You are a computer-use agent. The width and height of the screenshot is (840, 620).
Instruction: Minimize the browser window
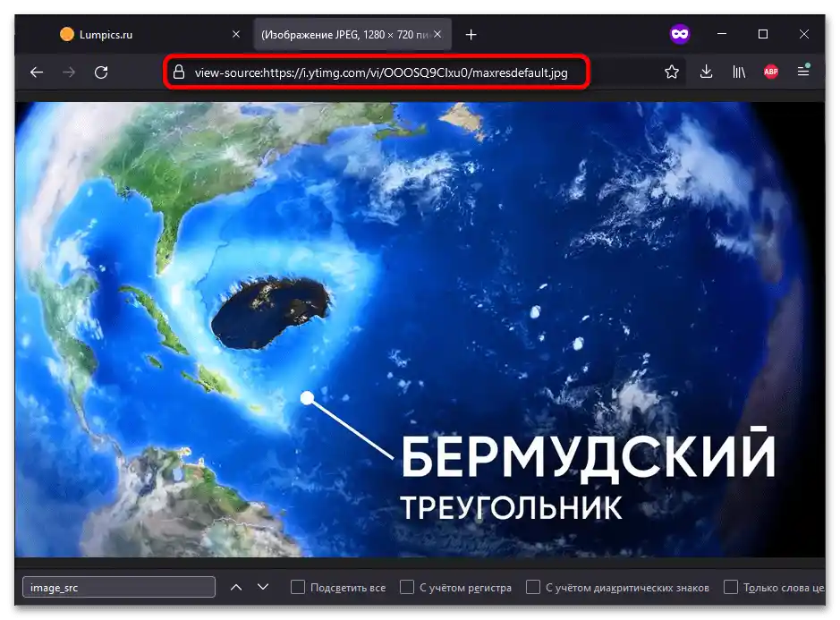(722, 34)
